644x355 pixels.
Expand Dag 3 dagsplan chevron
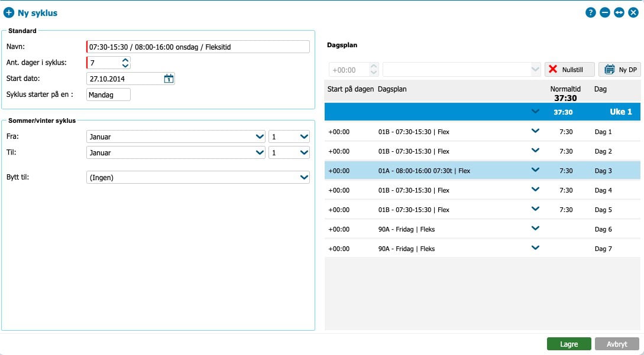tap(535, 170)
